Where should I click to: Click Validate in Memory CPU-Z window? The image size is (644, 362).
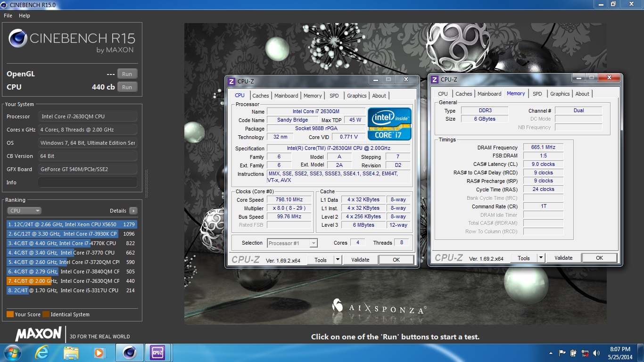coord(563,258)
